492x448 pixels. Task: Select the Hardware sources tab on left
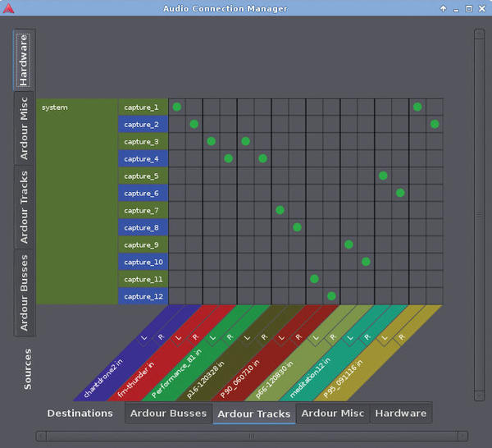[24, 60]
